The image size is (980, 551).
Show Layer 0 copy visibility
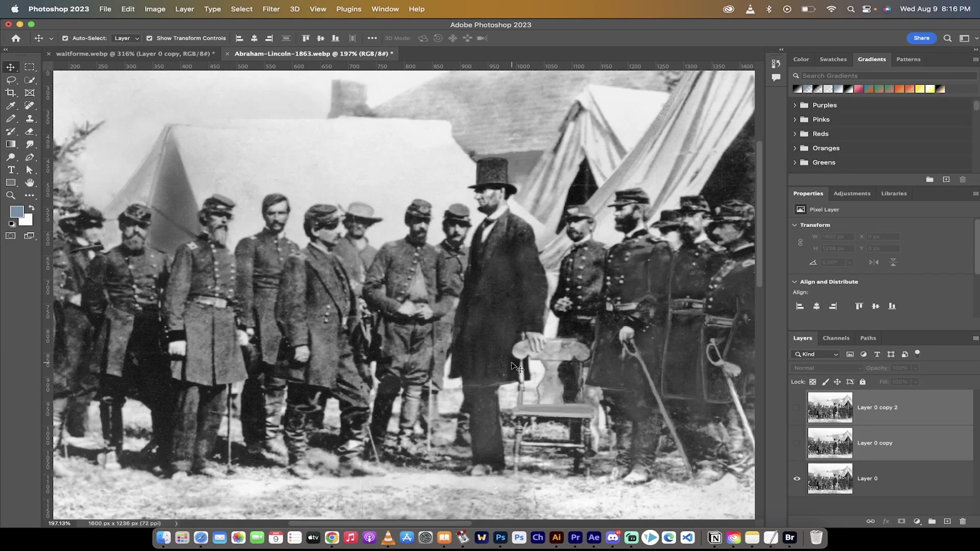[797, 443]
